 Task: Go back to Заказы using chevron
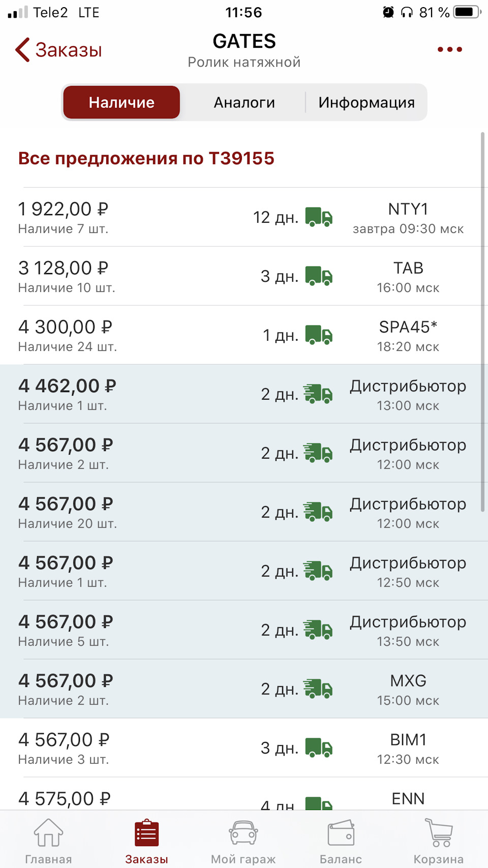(x=22, y=50)
